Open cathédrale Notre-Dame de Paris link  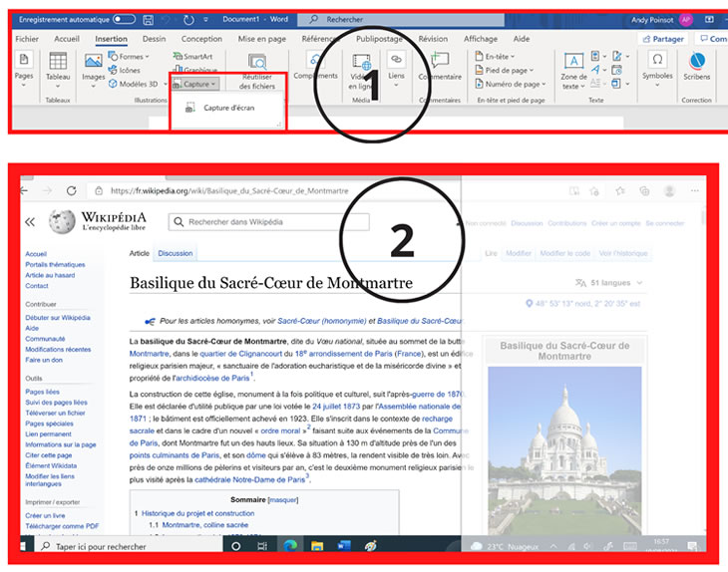click(249, 479)
